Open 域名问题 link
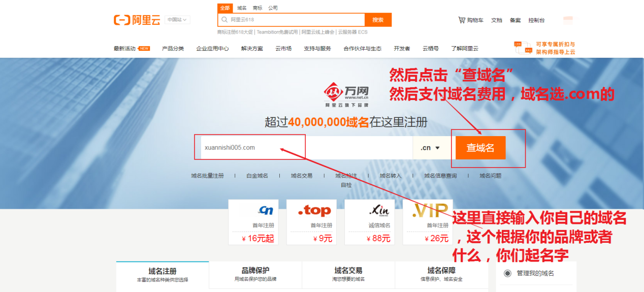Viewport: 644px width, 292px height. pos(491,176)
